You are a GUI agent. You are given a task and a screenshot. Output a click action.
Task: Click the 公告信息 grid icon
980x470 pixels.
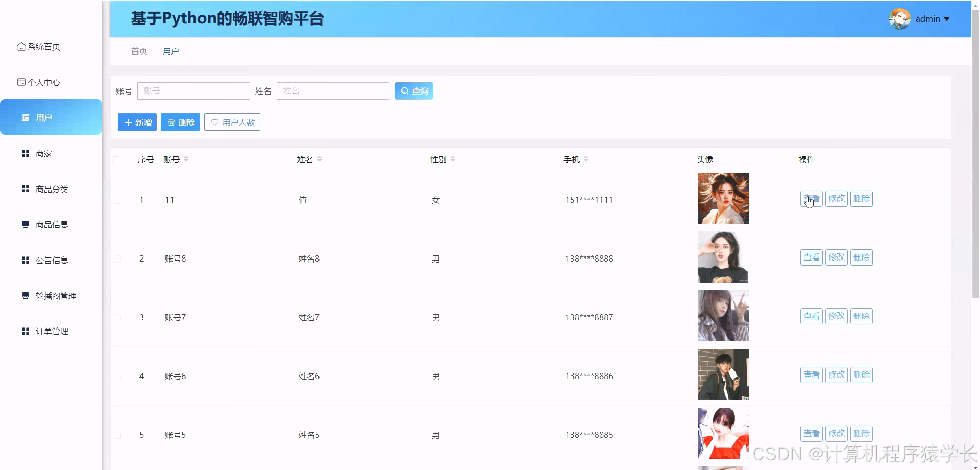(x=26, y=260)
